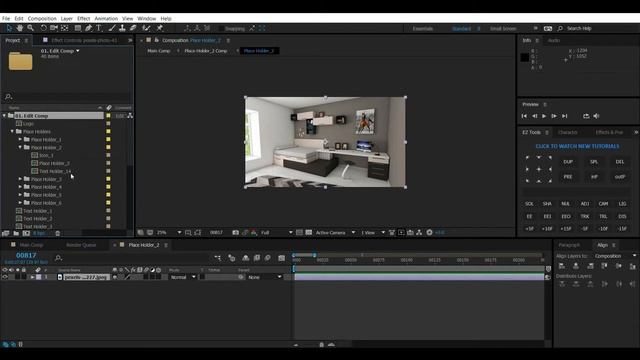Image resolution: width=640 pixels, height=360 pixels.
Task: Open the Normal blending mode dropdown
Action: point(182,277)
